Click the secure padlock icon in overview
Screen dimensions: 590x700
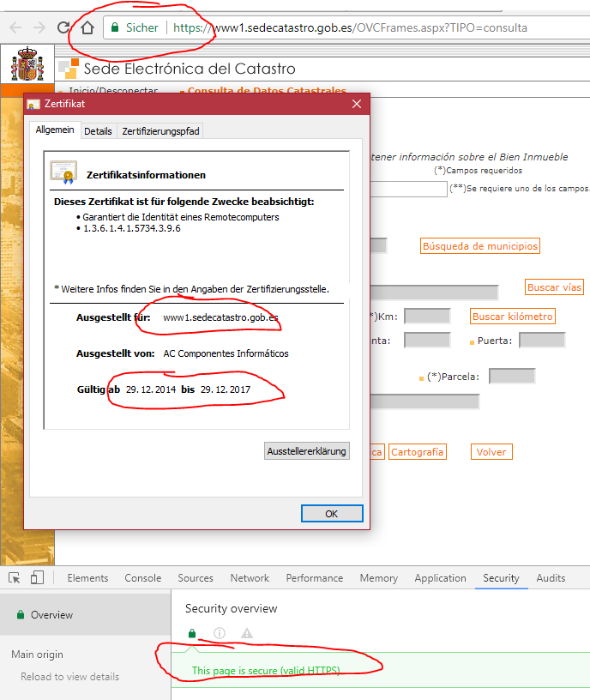click(192, 633)
